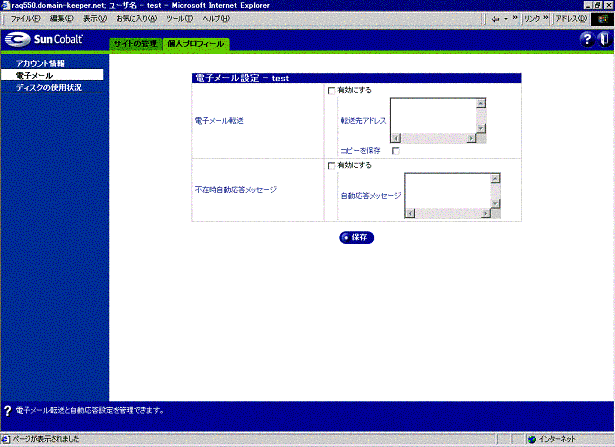
Task: Click the help icon in bottom info bar
Action: tap(8, 410)
